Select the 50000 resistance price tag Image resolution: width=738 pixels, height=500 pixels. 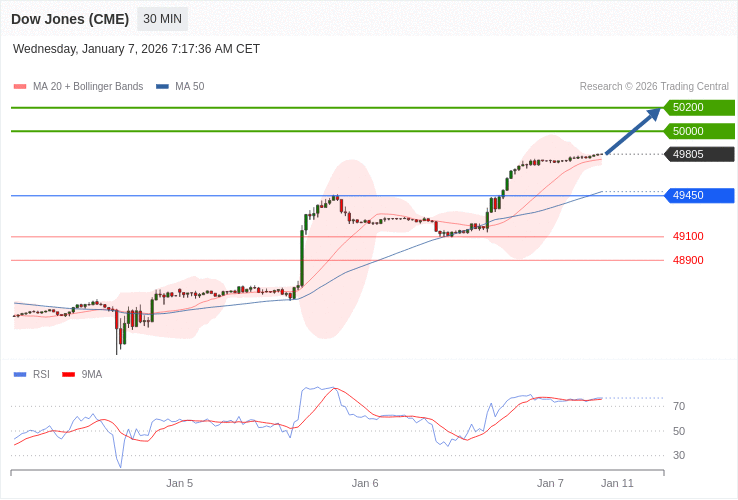point(699,131)
